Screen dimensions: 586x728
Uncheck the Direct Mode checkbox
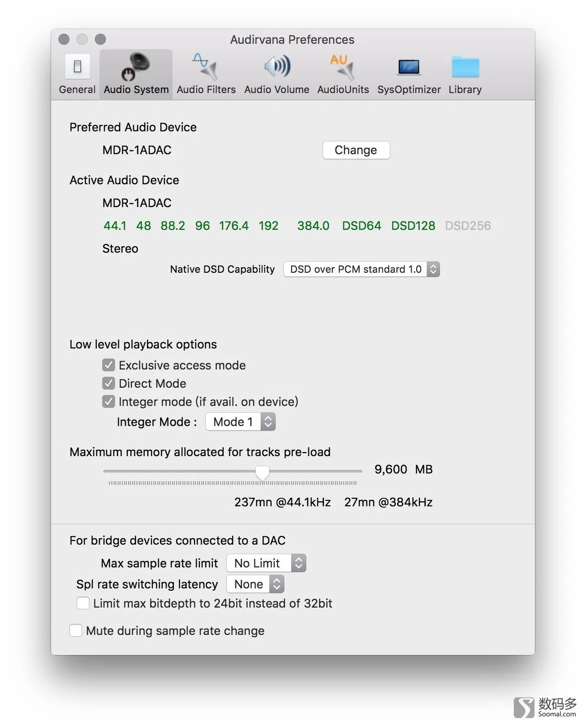pyautogui.click(x=108, y=383)
